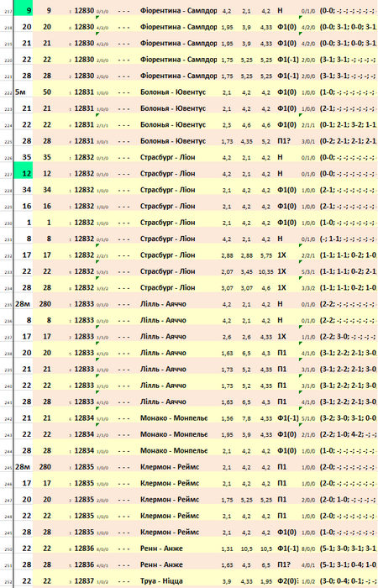Viewport: 378px width, 588px height.
Task: Click 28м in the Клермон - Реймс row
Action: [x=23, y=467]
